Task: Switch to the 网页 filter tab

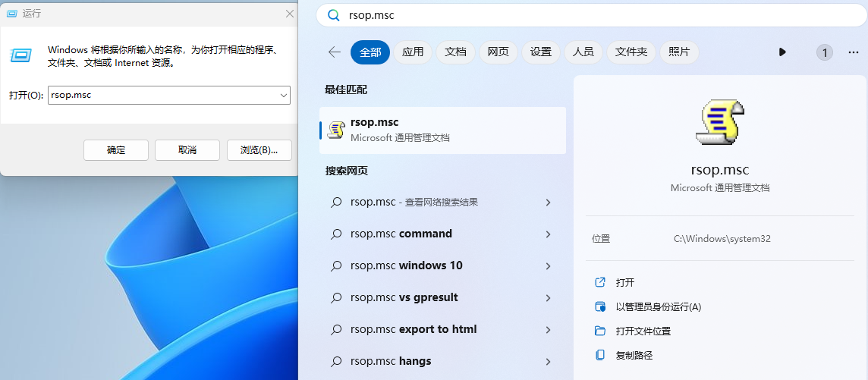Action: 498,52
